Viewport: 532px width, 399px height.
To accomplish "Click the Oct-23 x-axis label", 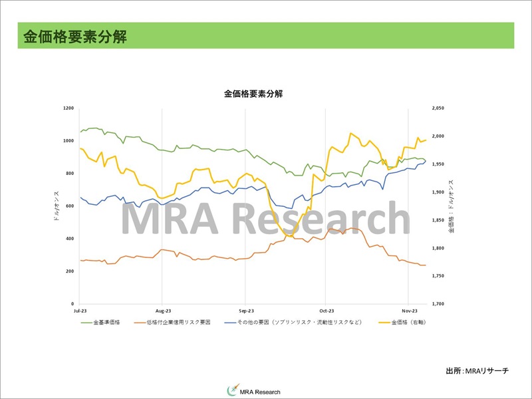I will [x=327, y=311].
